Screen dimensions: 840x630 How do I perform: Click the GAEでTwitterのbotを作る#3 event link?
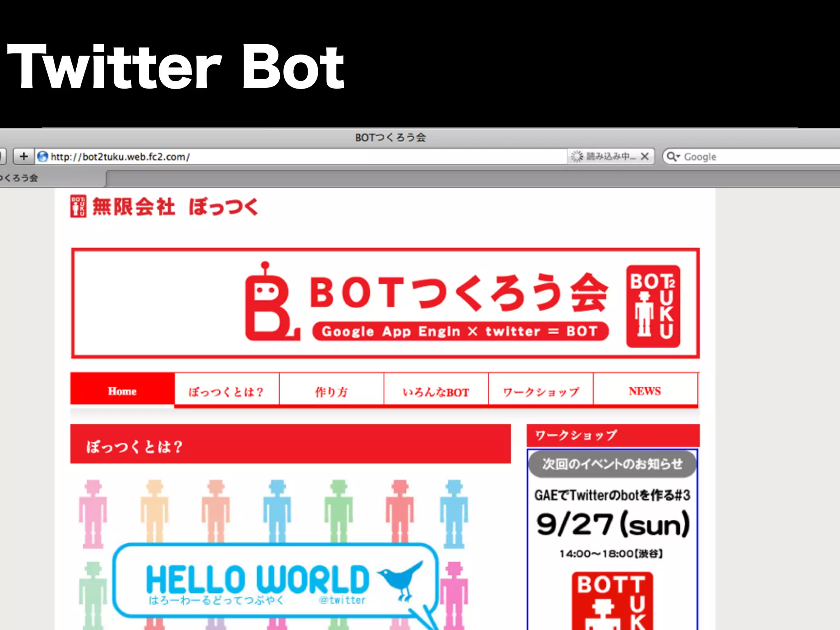tap(612, 495)
